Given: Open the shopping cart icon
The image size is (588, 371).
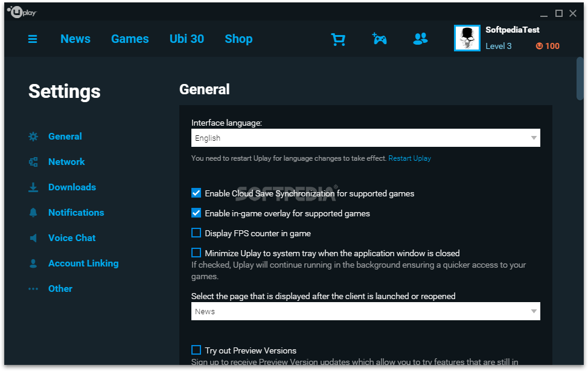Looking at the screenshot, I should click(338, 39).
